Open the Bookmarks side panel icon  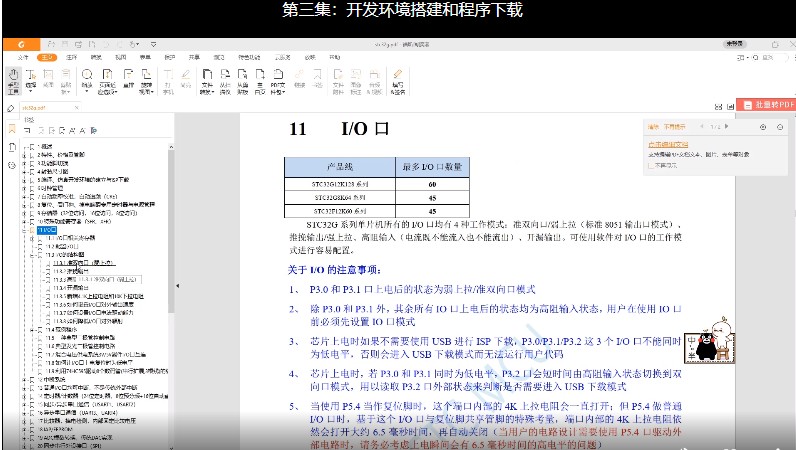click(x=12, y=129)
